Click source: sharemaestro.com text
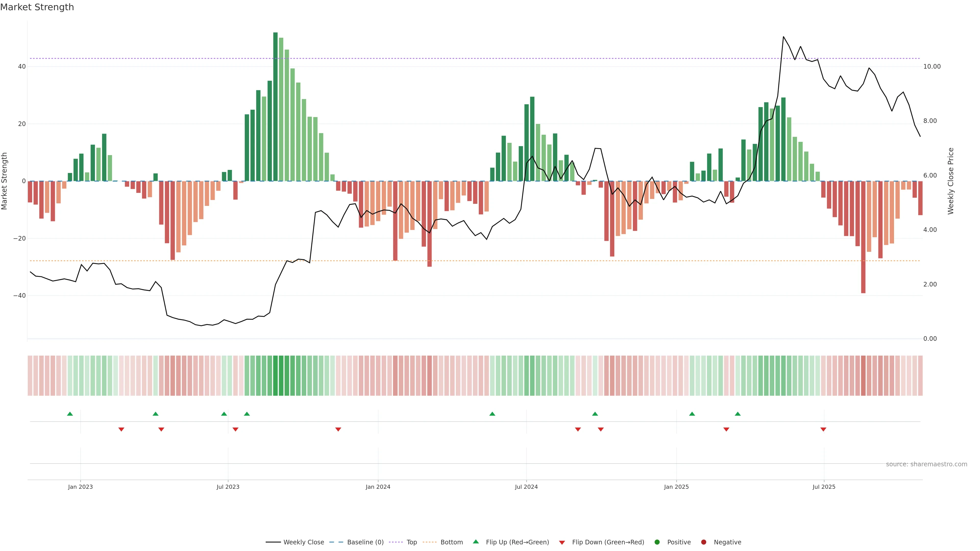 (926, 464)
